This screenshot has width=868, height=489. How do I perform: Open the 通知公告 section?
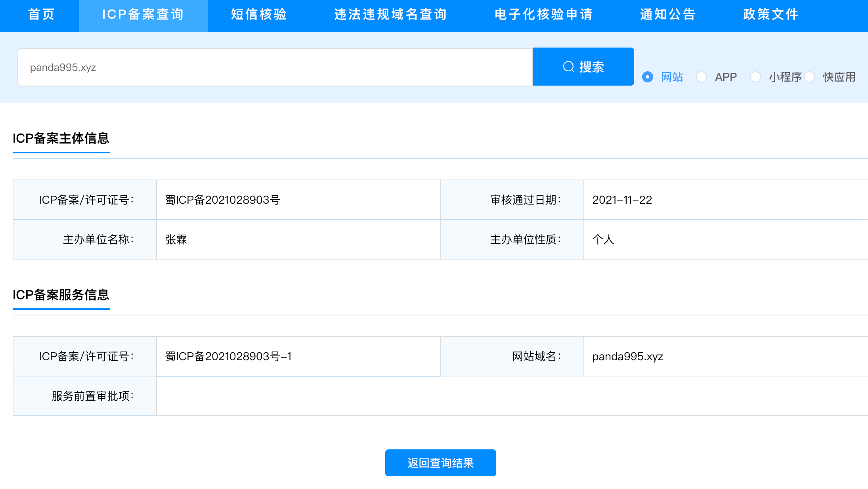coord(667,15)
